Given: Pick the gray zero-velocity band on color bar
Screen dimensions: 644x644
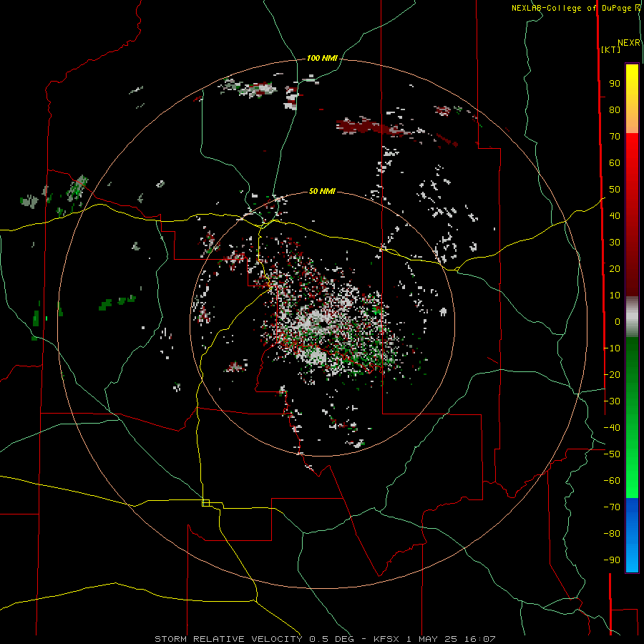Looking at the screenshot, I should pyautogui.click(x=632, y=317).
